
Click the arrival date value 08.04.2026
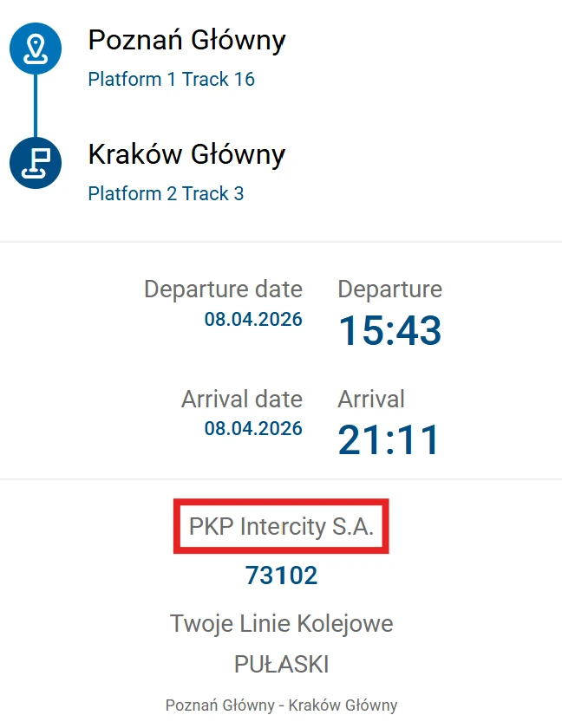tap(253, 429)
